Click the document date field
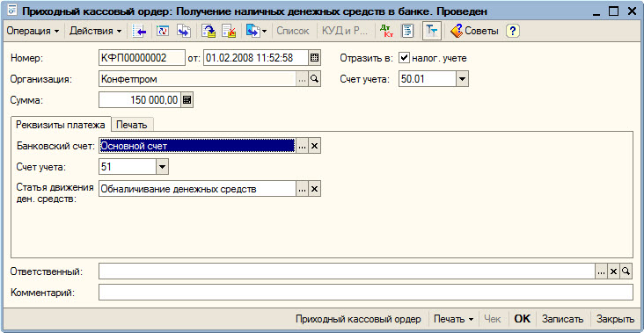This screenshot has height=333, width=644. [256, 58]
